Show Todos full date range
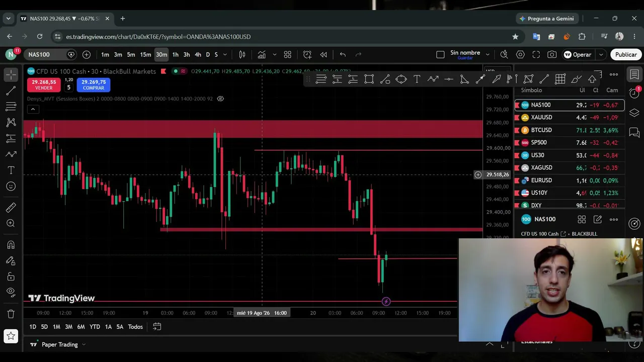The width and height of the screenshot is (644, 362). point(135,327)
